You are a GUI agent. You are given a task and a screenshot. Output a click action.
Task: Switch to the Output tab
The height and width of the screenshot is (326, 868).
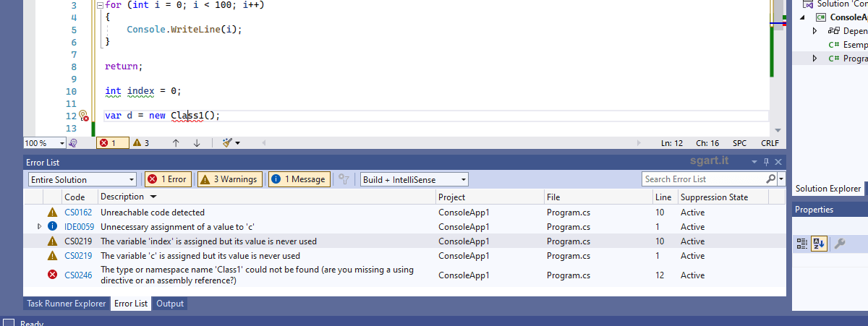(x=170, y=304)
